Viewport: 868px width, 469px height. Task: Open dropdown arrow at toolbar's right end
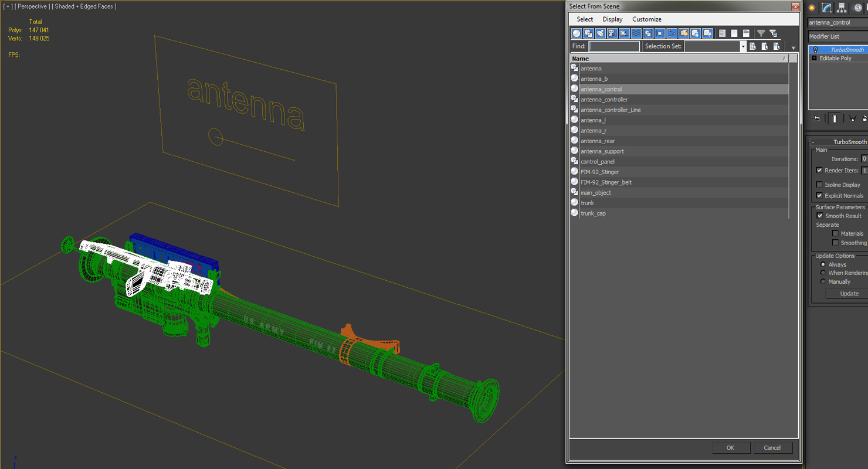794,47
